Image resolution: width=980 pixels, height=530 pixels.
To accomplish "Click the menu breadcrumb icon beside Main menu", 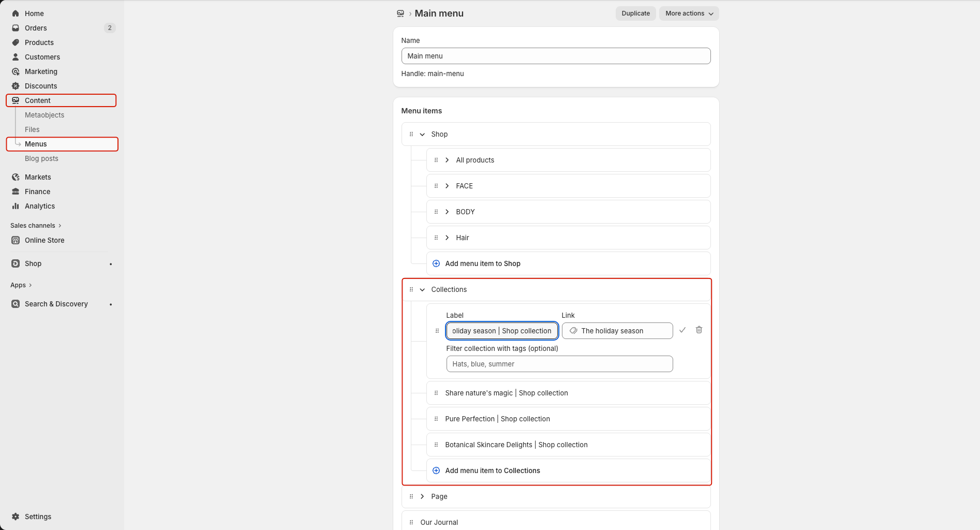I will tap(400, 13).
